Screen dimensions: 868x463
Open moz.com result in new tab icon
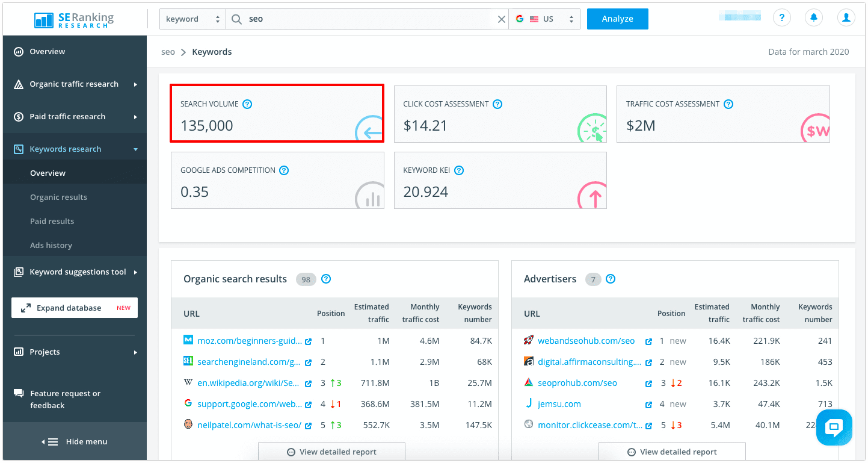tap(309, 341)
